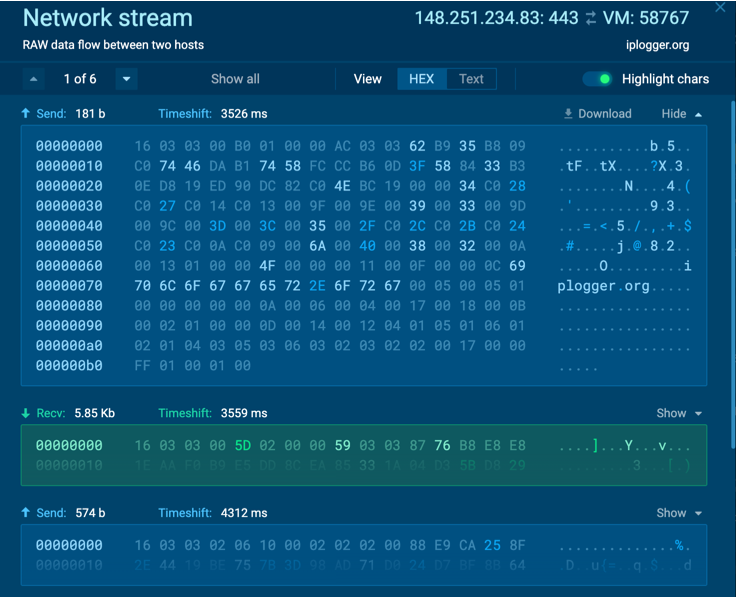The width and height of the screenshot is (736, 597).
Task: Click the vertical scrollbar on the right
Action: pyautogui.click(x=733, y=275)
